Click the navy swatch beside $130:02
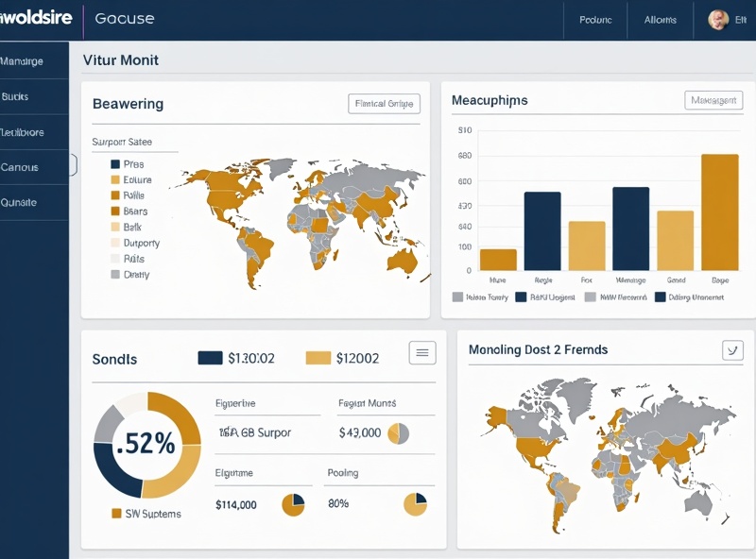The width and height of the screenshot is (756, 559). [210, 358]
